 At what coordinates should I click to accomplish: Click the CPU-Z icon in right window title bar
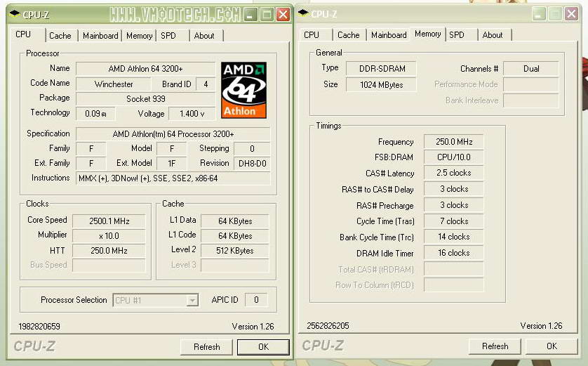pyautogui.click(x=303, y=13)
